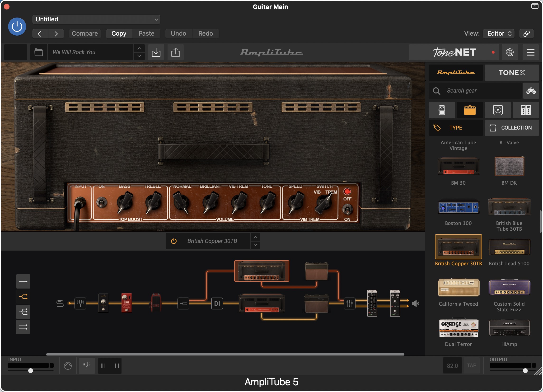Step to previous preset with up chevron
The width and height of the screenshot is (543, 392).
pyautogui.click(x=139, y=49)
